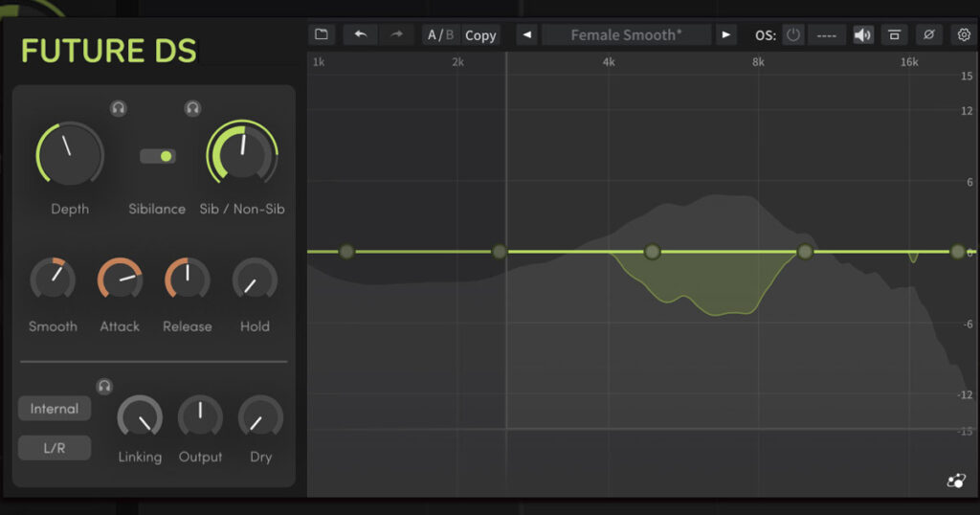Click the Release knob
This screenshot has height=515, width=980.
click(188, 279)
